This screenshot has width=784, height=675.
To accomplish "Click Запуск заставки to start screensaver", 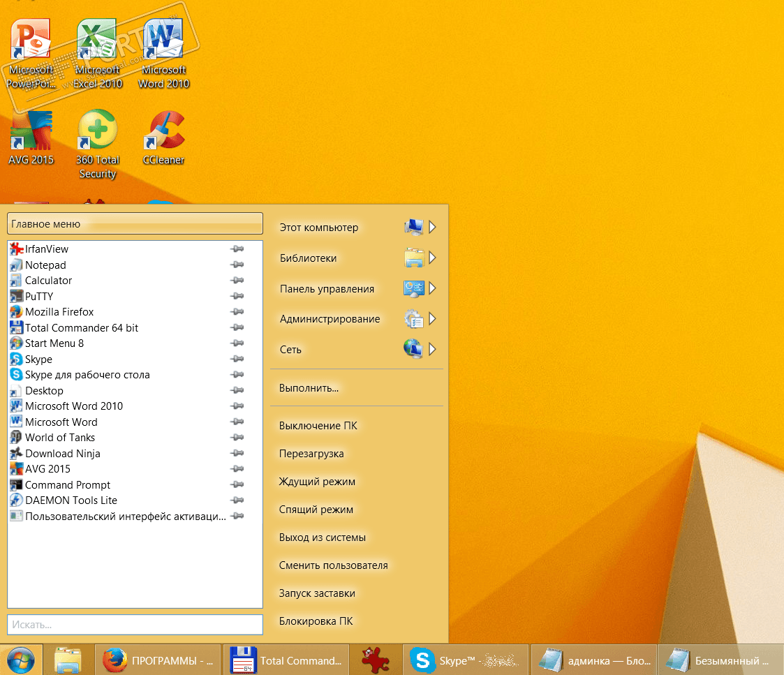I will pyautogui.click(x=317, y=593).
